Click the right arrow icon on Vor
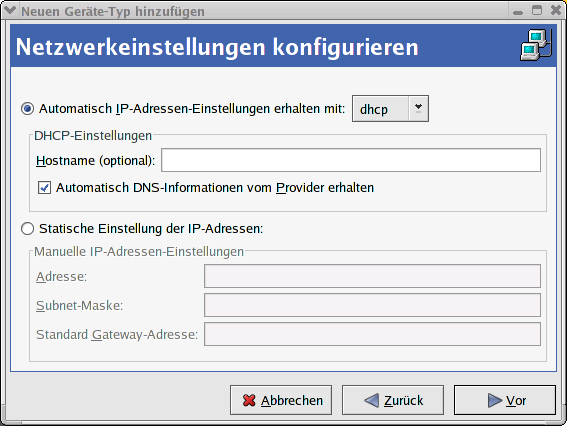The width and height of the screenshot is (567, 426). point(495,400)
